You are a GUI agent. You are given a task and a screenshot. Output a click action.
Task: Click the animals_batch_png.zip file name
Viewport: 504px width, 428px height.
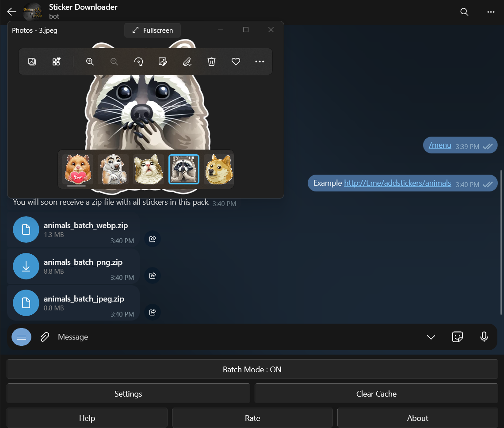click(x=83, y=262)
